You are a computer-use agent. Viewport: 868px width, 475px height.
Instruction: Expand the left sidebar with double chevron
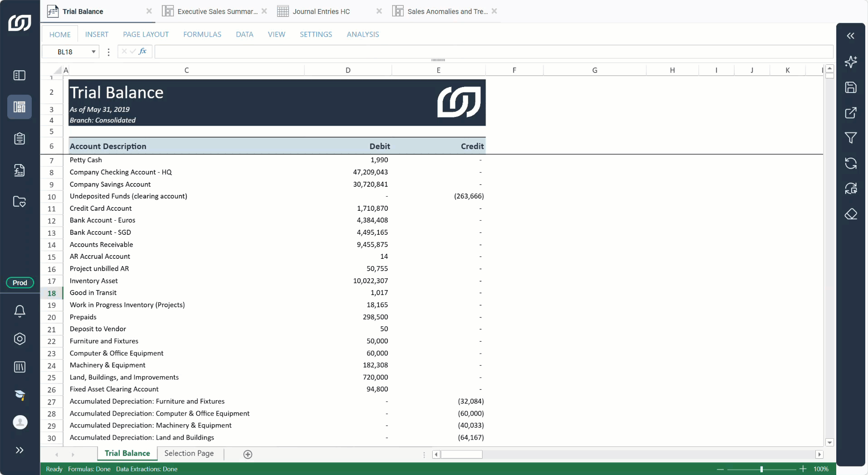pyautogui.click(x=20, y=450)
